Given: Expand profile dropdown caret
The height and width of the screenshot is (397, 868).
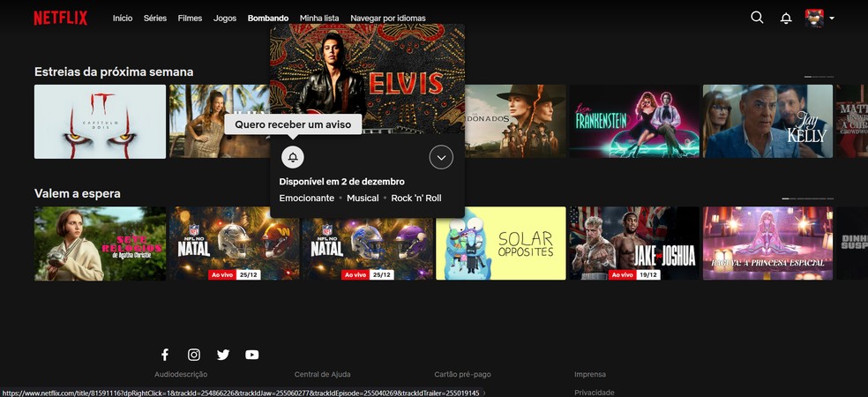Looking at the screenshot, I should point(832,19).
